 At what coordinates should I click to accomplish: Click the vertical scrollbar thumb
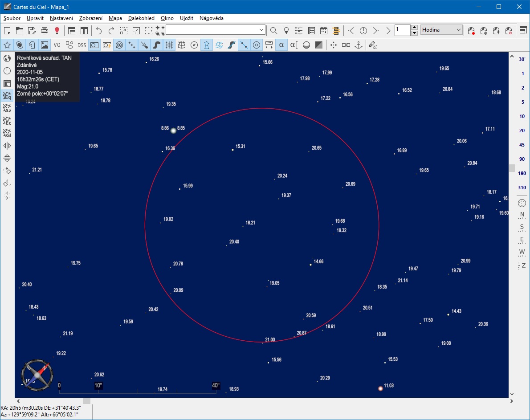pyautogui.click(x=512, y=168)
